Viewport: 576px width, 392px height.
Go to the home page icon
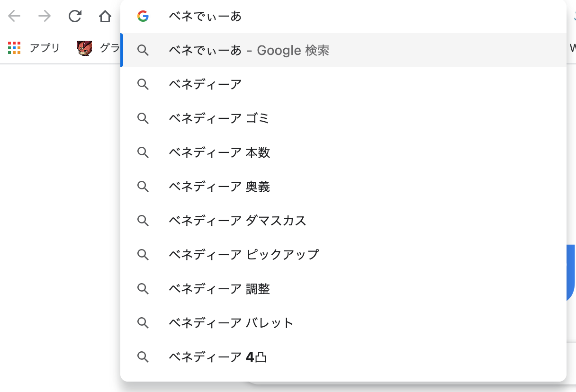(105, 17)
